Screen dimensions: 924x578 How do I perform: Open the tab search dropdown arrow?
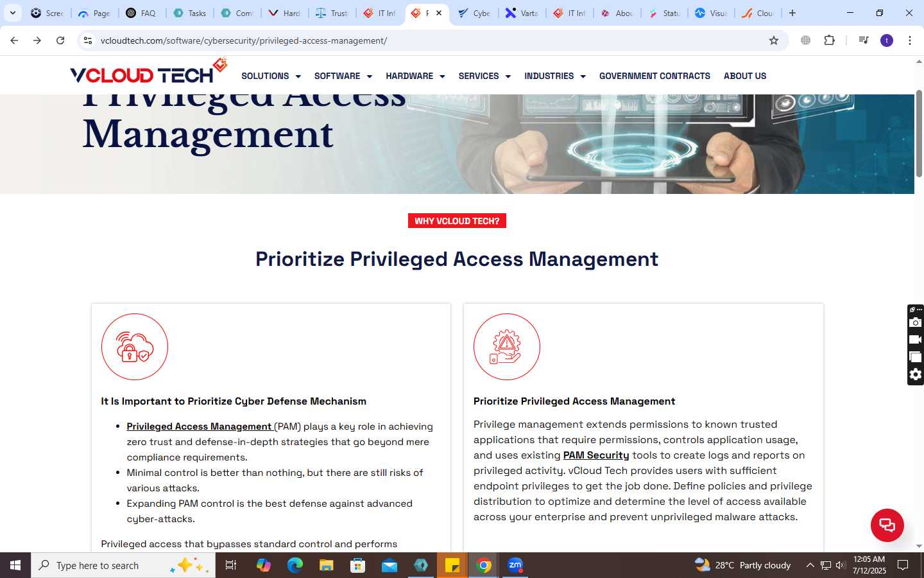[x=13, y=13]
